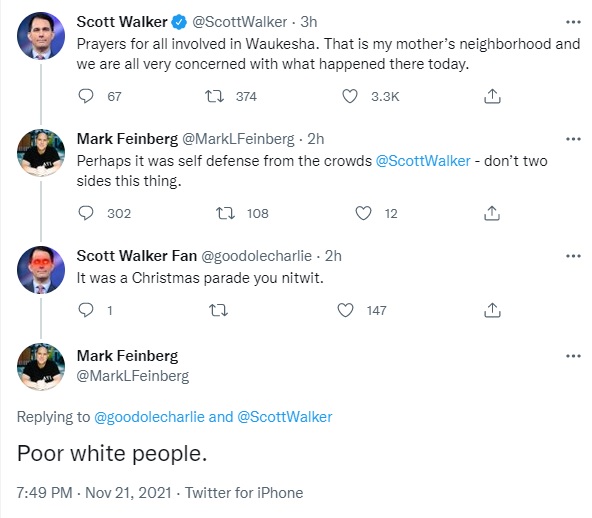592x518 pixels.
Task: Reply to the Christmas parade tweet
Action: click(x=86, y=310)
